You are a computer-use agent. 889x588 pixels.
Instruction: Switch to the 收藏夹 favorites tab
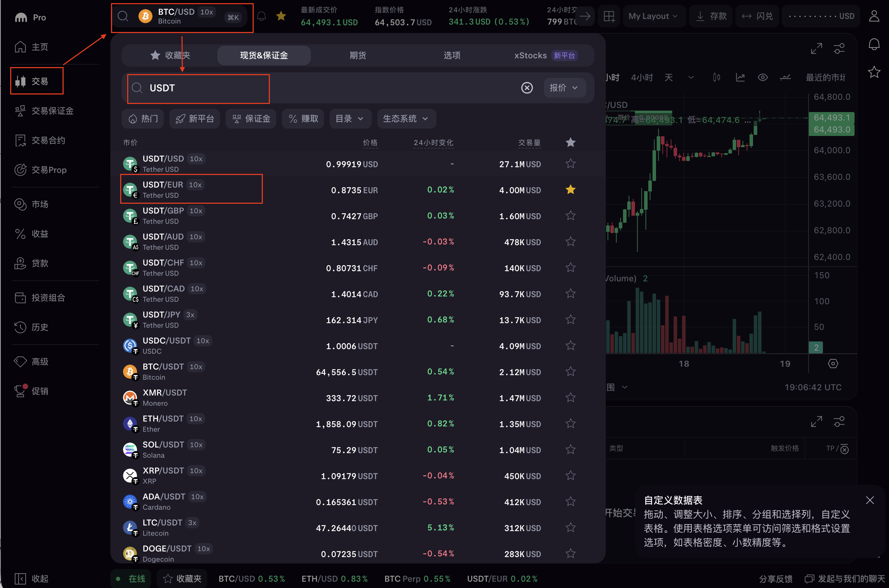click(170, 55)
